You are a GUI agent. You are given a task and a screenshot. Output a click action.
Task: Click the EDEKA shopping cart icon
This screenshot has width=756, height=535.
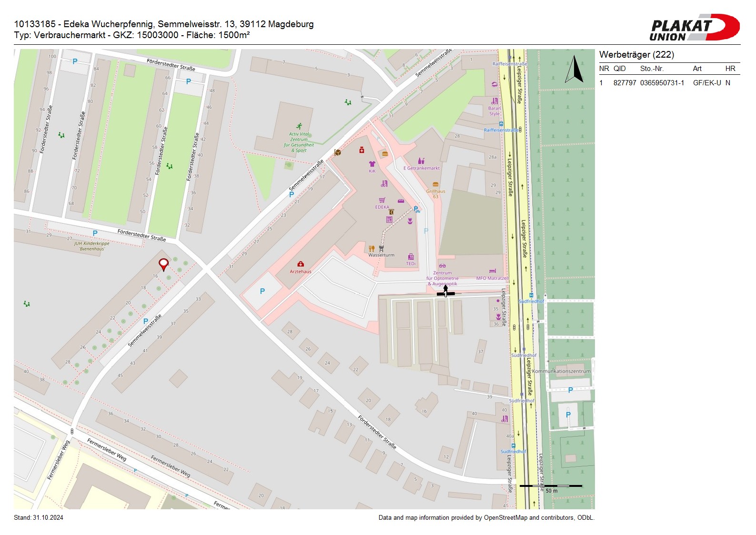[x=382, y=200]
